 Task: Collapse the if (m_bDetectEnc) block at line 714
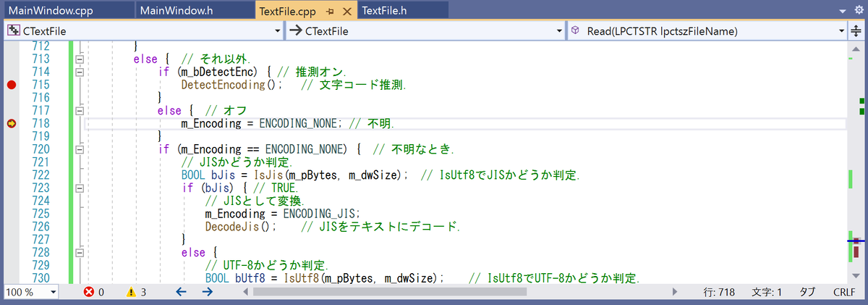click(80, 72)
